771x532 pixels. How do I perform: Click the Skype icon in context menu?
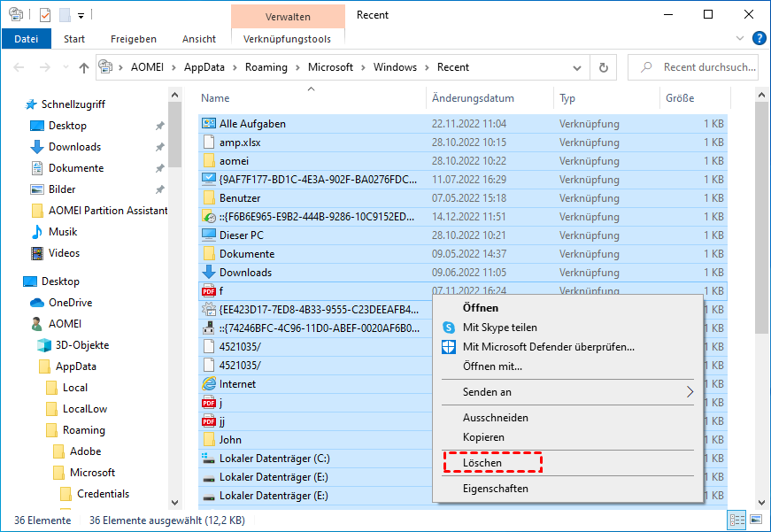point(449,327)
